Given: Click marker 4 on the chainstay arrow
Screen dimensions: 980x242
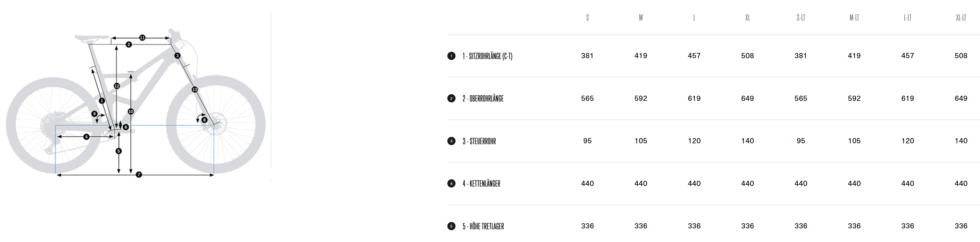Looking at the screenshot, I should pyautogui.click(x=87, y=136).
